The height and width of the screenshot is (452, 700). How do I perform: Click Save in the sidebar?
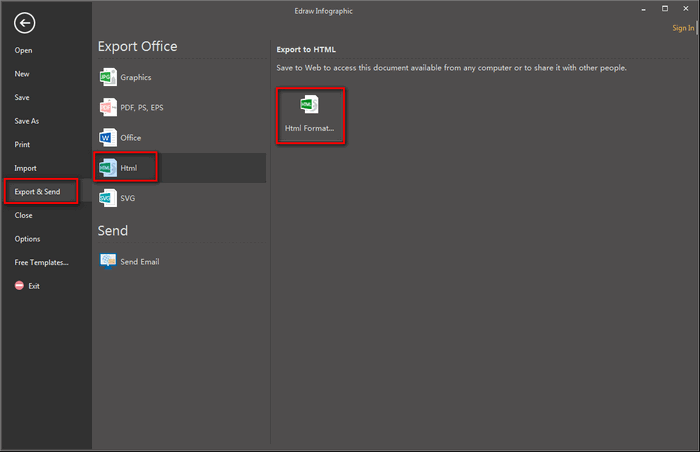pyautogui.click(x=22, y=97)
